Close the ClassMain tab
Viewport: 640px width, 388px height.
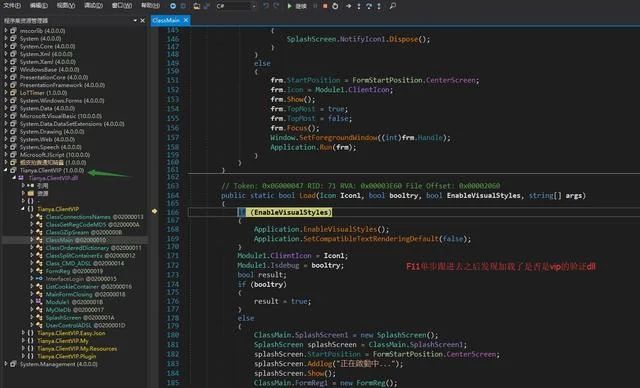click(x=186, y=20)
